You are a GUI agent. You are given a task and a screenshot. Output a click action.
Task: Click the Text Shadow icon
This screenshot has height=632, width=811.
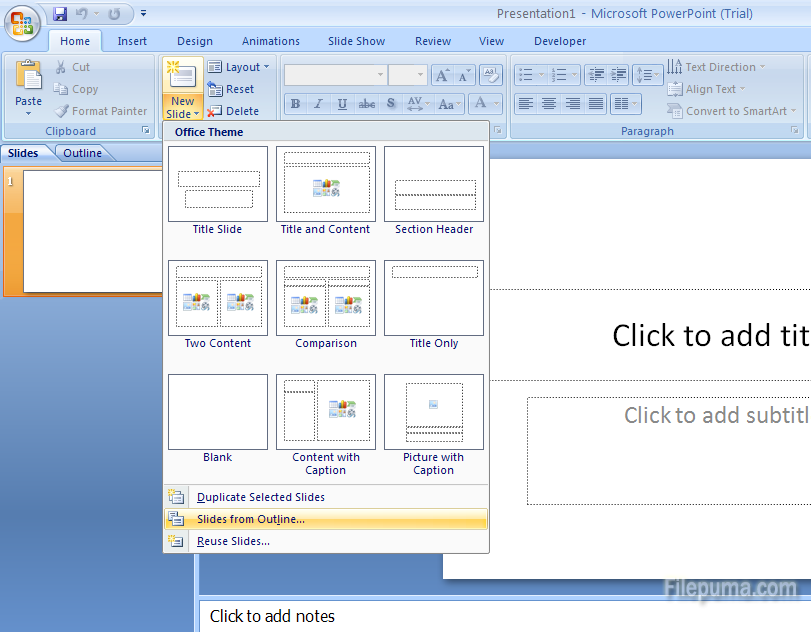[x=391, y=103]
